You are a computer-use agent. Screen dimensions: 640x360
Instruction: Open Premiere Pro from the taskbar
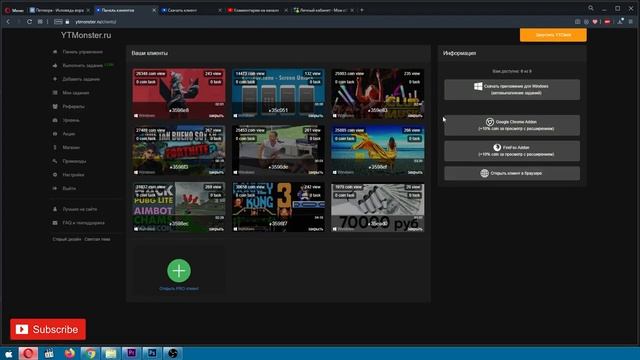(131, 353)
